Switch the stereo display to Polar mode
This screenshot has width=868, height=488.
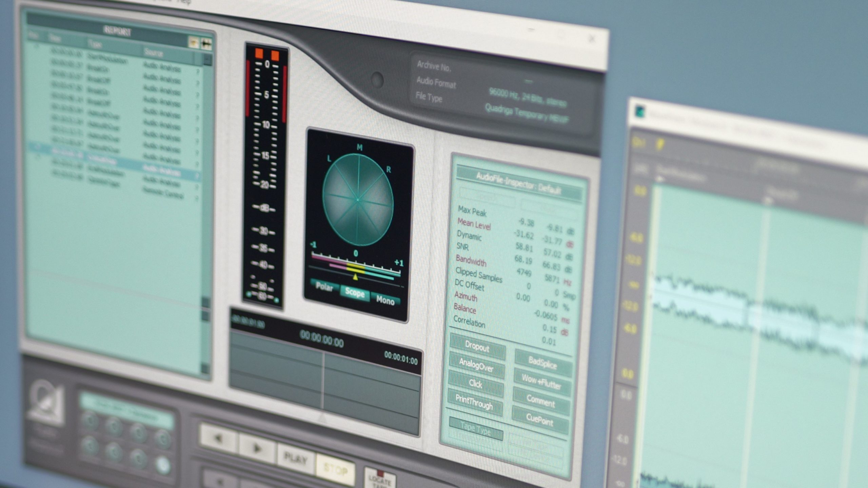pyautogui.click(x=324, y=287)
